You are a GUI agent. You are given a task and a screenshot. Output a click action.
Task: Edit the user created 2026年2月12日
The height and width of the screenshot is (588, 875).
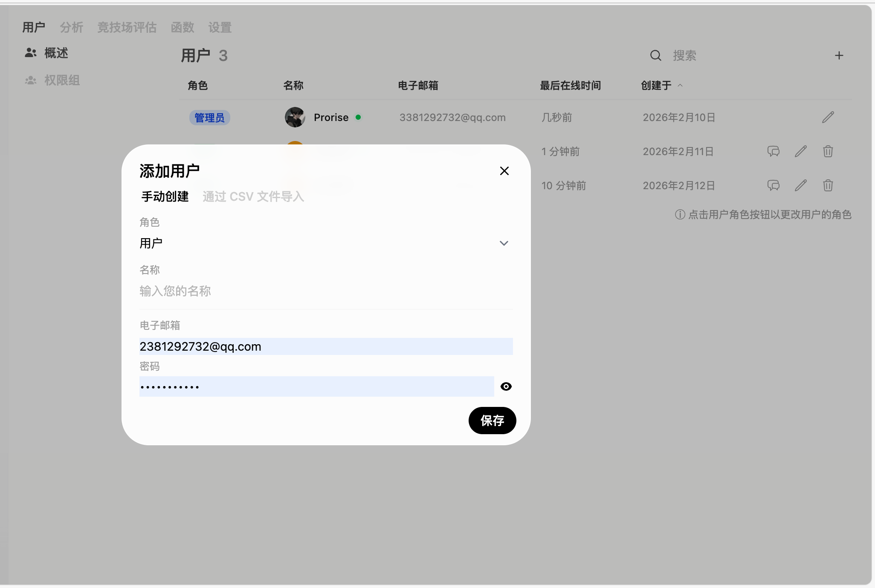(x=800, y=185)
